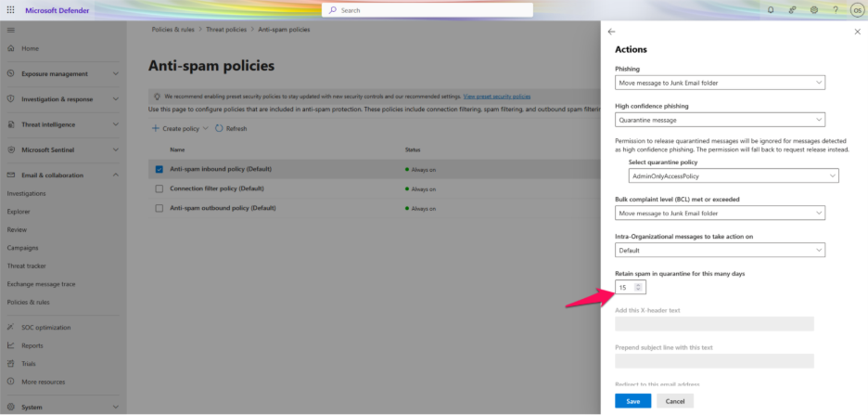Viewport: 868px width, 415px height.
Task: Open the user account avatar
Action: pos(856,10)
